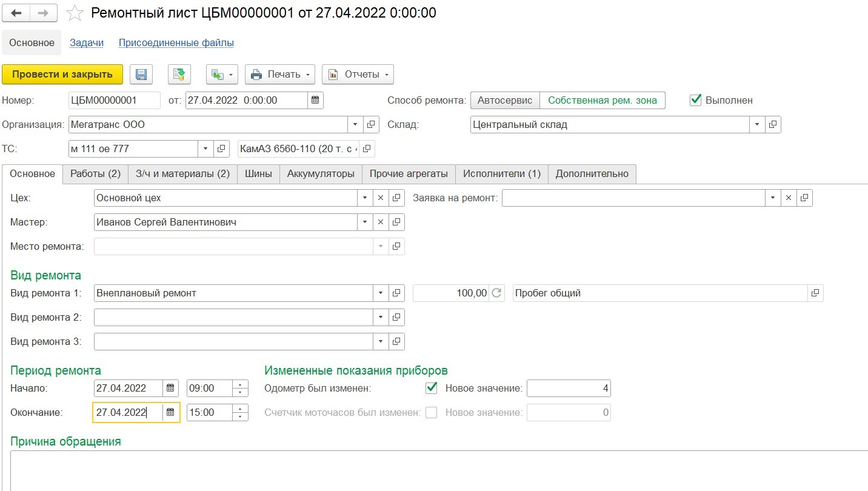Click the post document icon in toolbar
Image resolution: width=868 pixels, height=491 pixels.
click(x=179, y=75)
